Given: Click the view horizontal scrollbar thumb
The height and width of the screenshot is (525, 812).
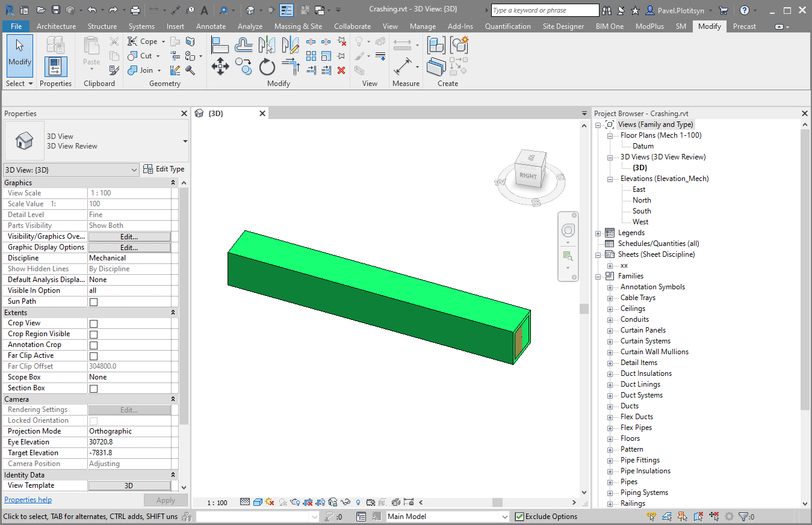Looking at the screenshot, I should (x=497, y=502).
